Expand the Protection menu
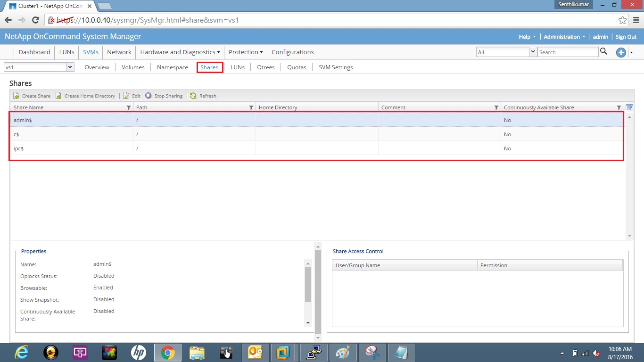The image size is (644, 362). click(245, 52)
